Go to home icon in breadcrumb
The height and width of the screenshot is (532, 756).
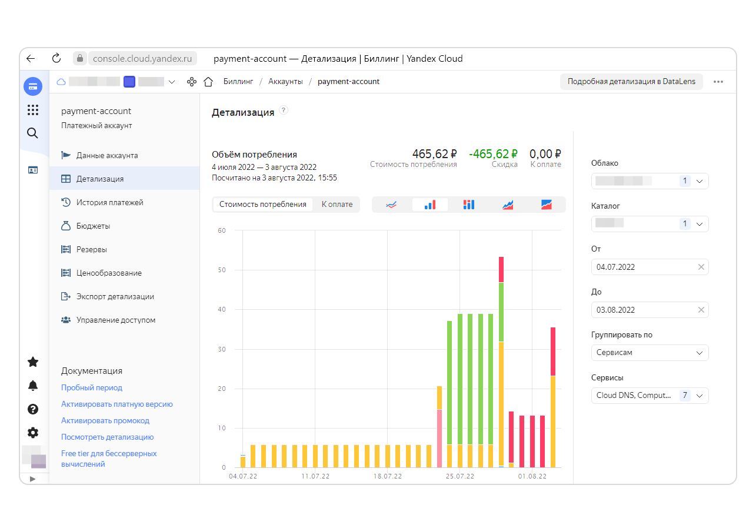click(208, 82)
